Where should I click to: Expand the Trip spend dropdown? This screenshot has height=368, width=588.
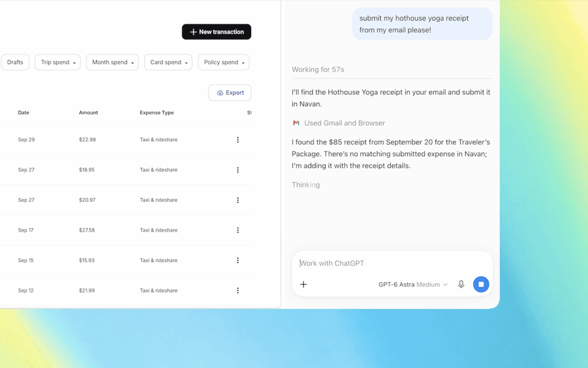coord(58,62)
